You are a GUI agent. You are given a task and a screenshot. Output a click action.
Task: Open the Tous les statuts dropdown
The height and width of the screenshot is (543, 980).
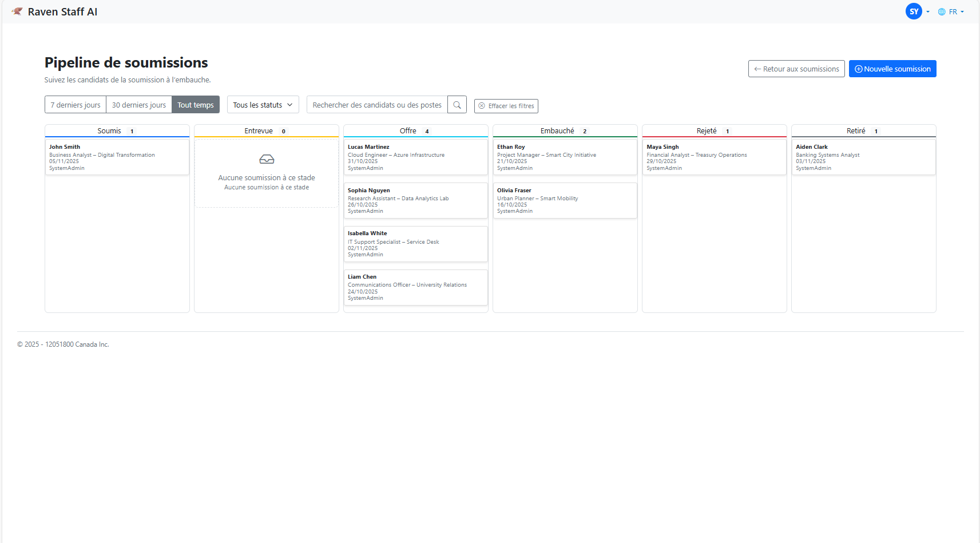[x=263, y=105]
